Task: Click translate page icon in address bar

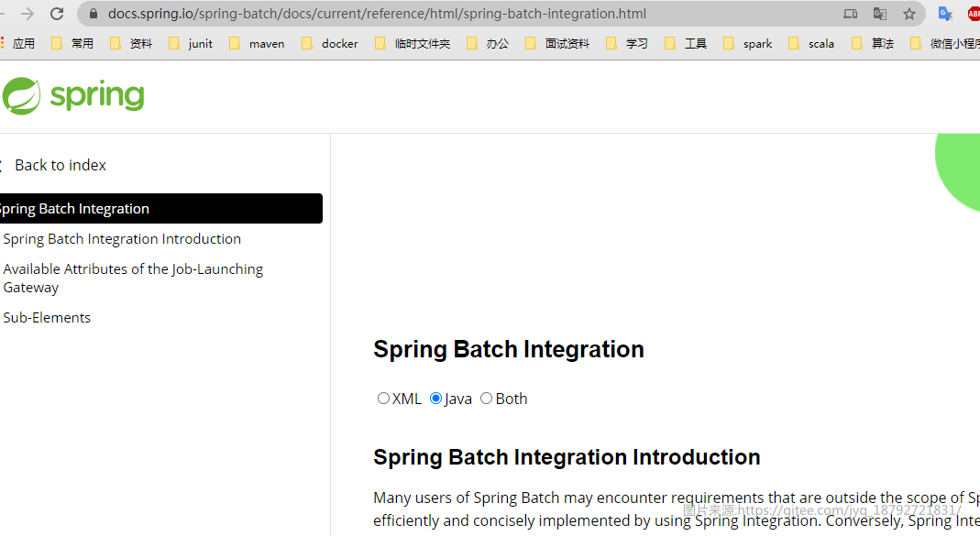Action: (x=880, y=14)
